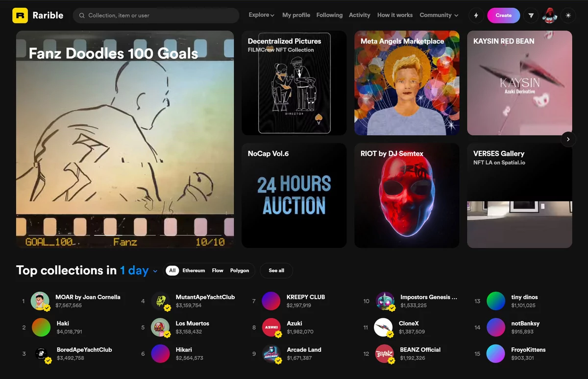Select the Polygon blockchain filter
This screenshot has height=379, width=588.
(240, 270)
